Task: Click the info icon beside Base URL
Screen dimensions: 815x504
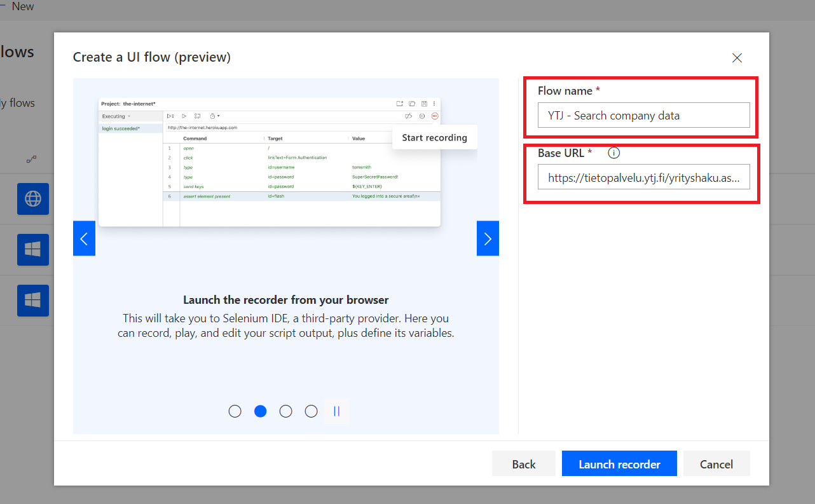Action: tap(613, 153)
